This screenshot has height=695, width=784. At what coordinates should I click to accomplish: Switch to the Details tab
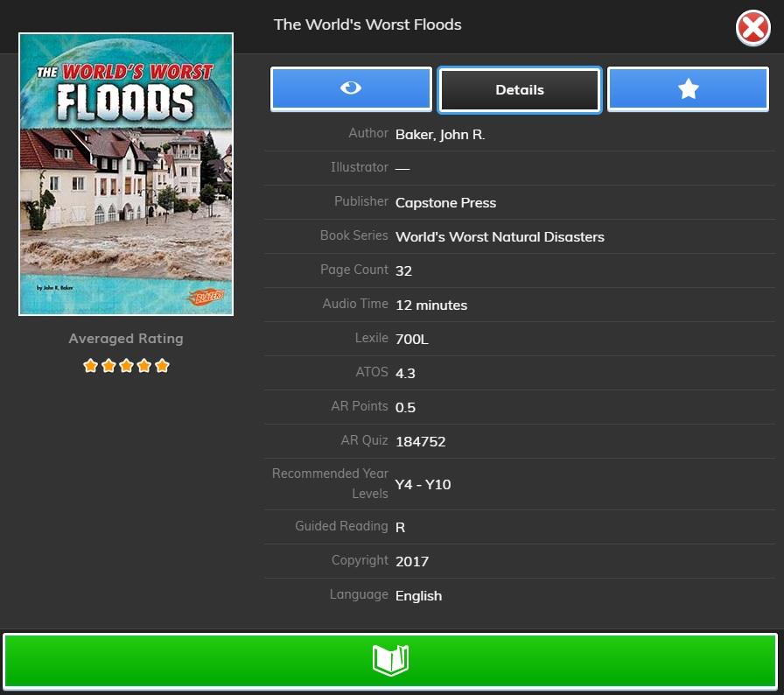[x=520, y=90]
